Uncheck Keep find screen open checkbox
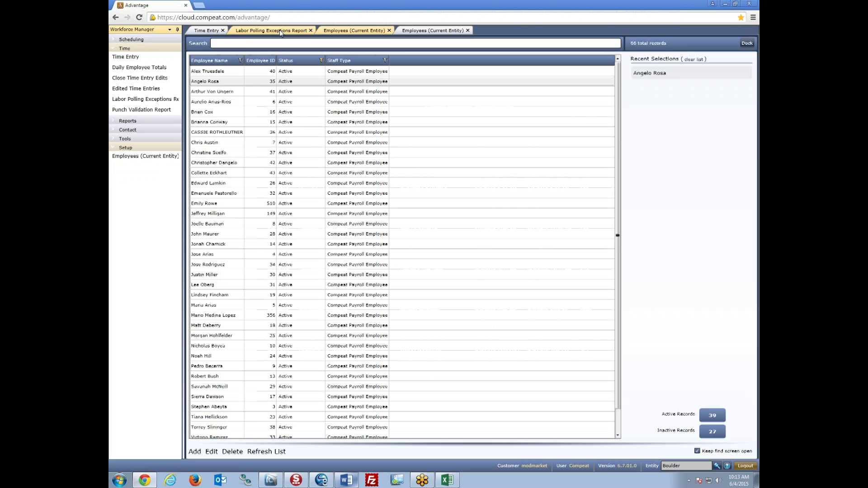Screen dimensions: 868x488 tap(697, 450)
